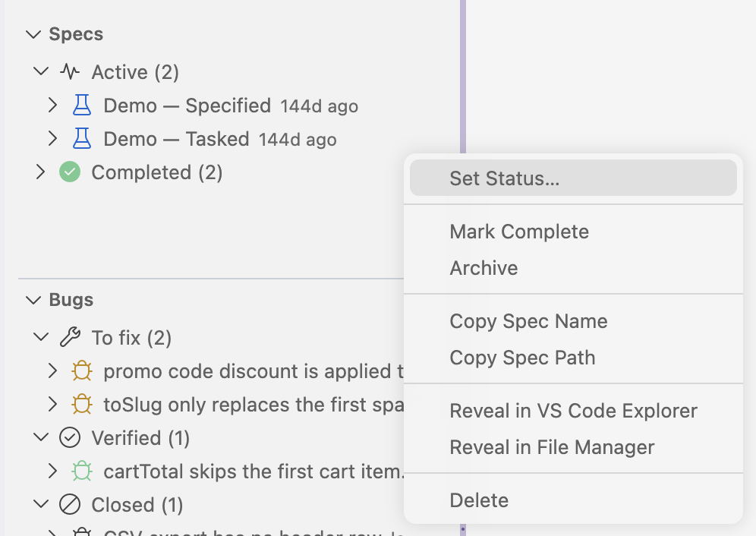Select the 'Demo — Tasked' spec row

click(x=176, y=139)
